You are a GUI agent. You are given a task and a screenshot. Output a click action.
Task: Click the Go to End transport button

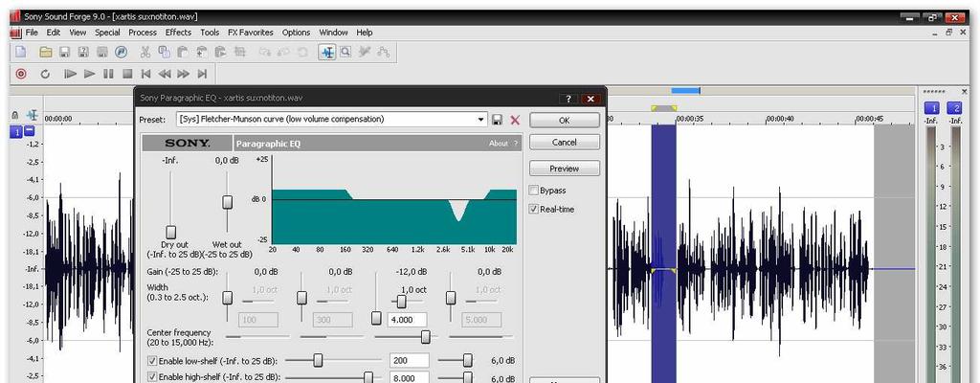click(x=202, y=74)
